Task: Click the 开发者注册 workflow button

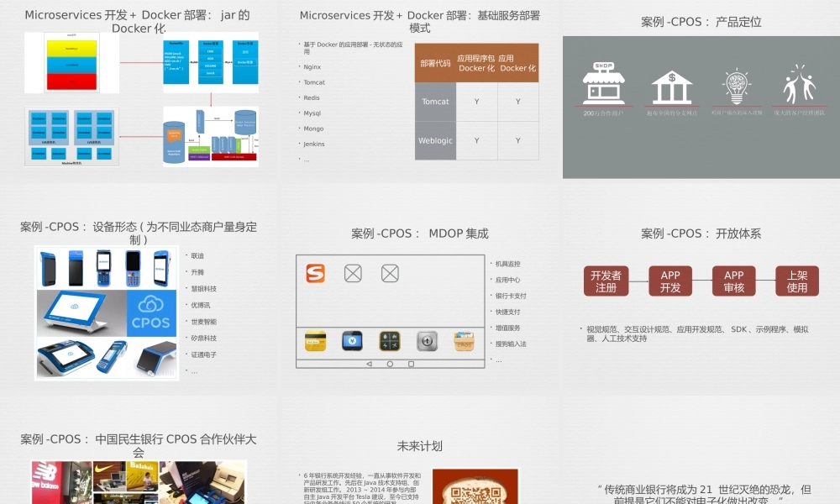Action: [x=606, y=281]
